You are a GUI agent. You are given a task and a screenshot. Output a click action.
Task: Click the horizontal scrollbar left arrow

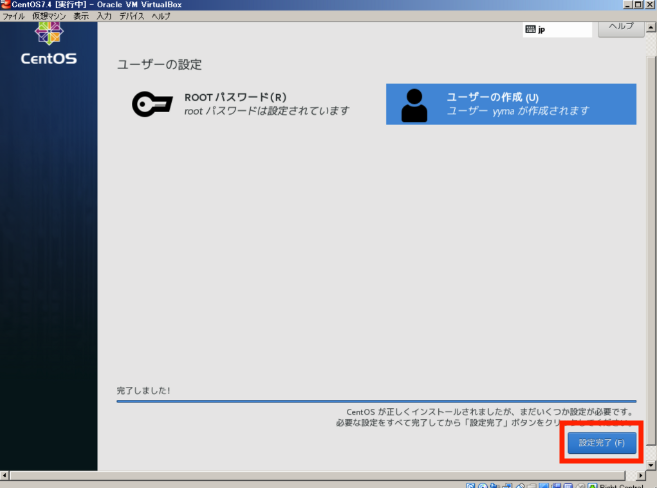point(4,476)
